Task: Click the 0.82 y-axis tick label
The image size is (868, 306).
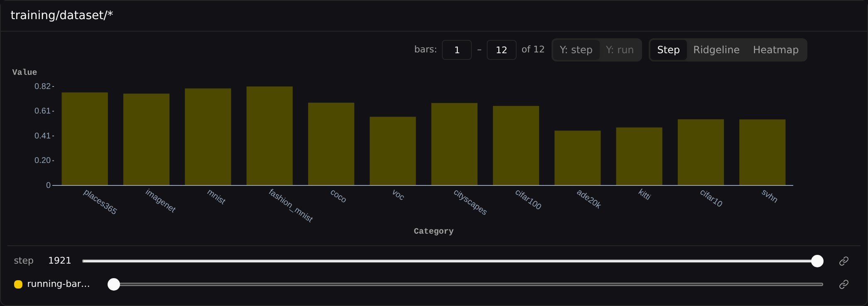Action: pyautogui.click(x=42, y=86)
